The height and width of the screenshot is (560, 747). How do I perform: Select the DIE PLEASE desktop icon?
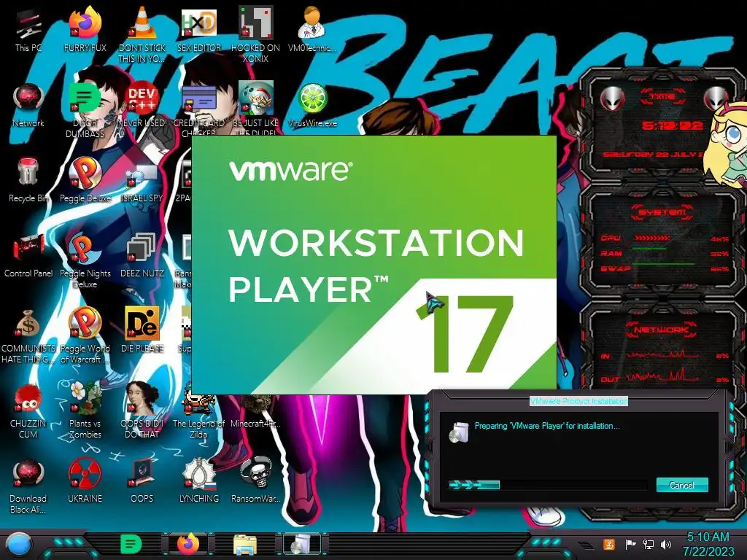[142, 330]
